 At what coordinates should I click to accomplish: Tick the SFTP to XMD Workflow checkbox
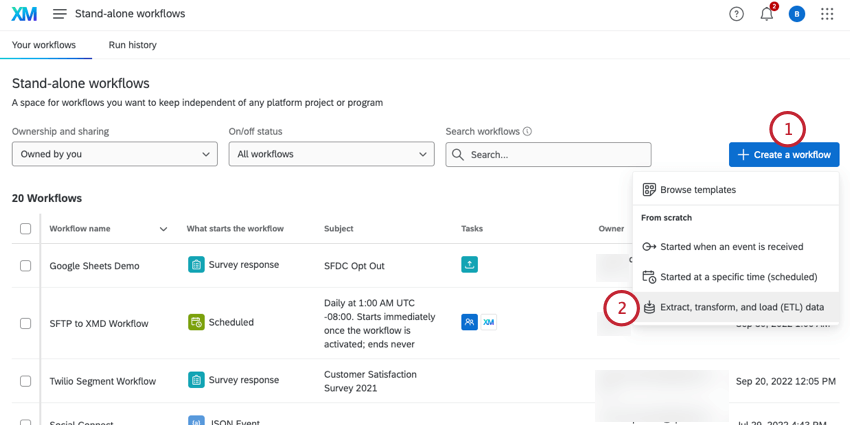[x=26, y=323]
